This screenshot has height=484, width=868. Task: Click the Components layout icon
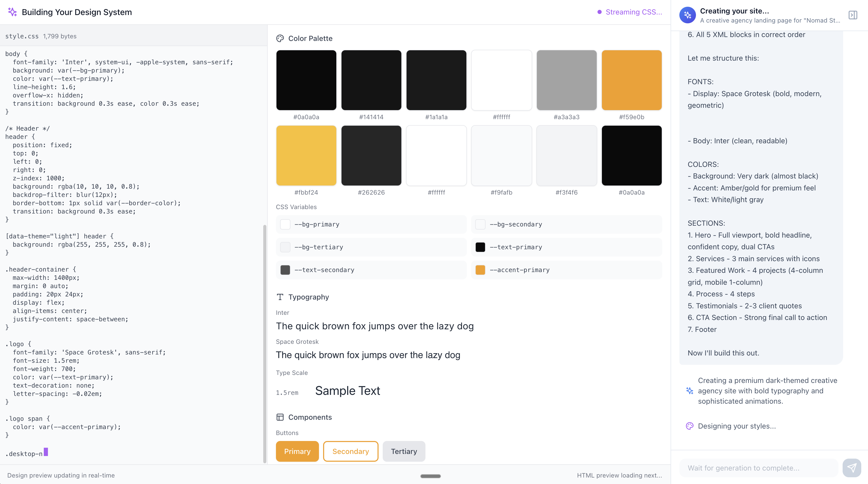tap(280, 417)
